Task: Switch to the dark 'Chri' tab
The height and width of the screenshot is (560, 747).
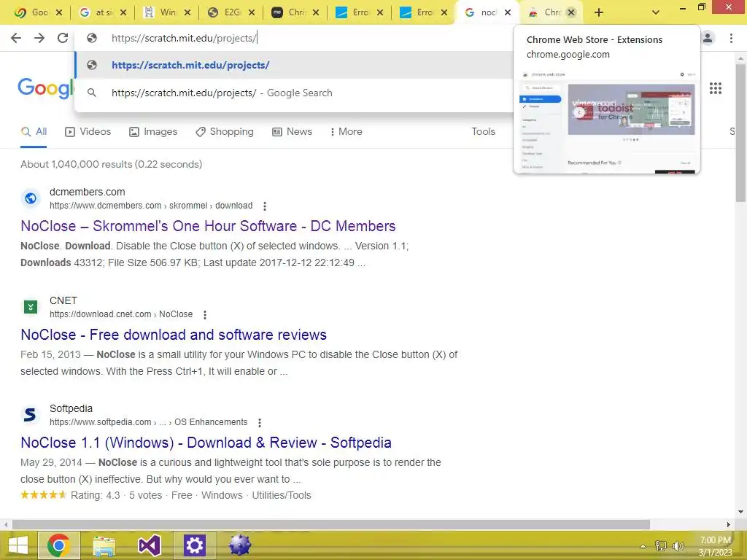Action: 290,12
